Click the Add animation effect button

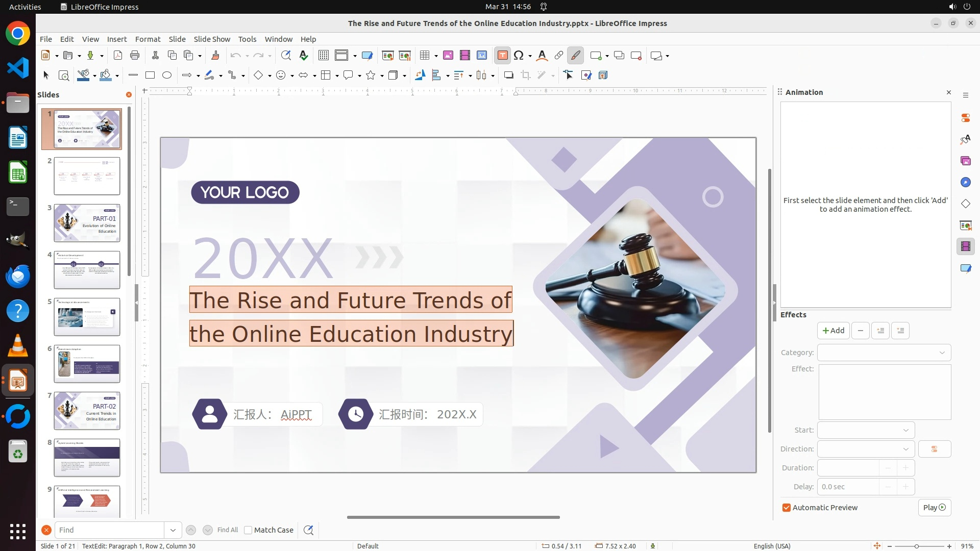(x=833, y=331)
